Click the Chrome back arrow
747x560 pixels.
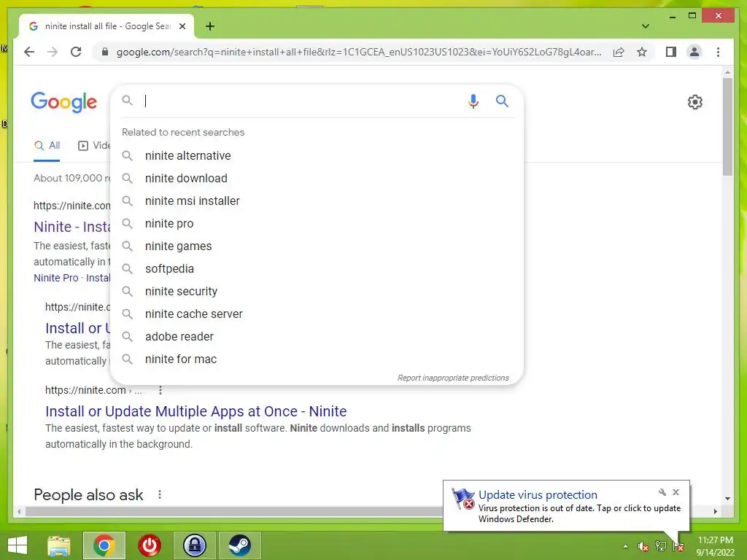tap(29, 52)
